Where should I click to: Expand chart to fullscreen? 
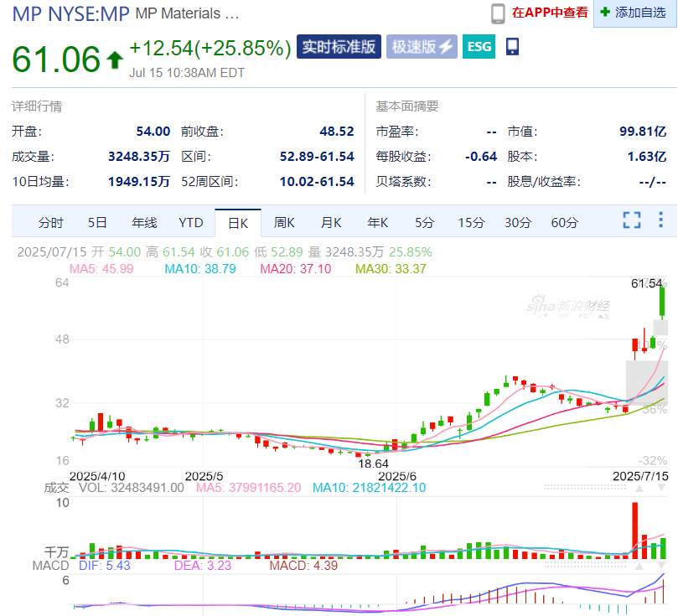[x=632, y=220]
